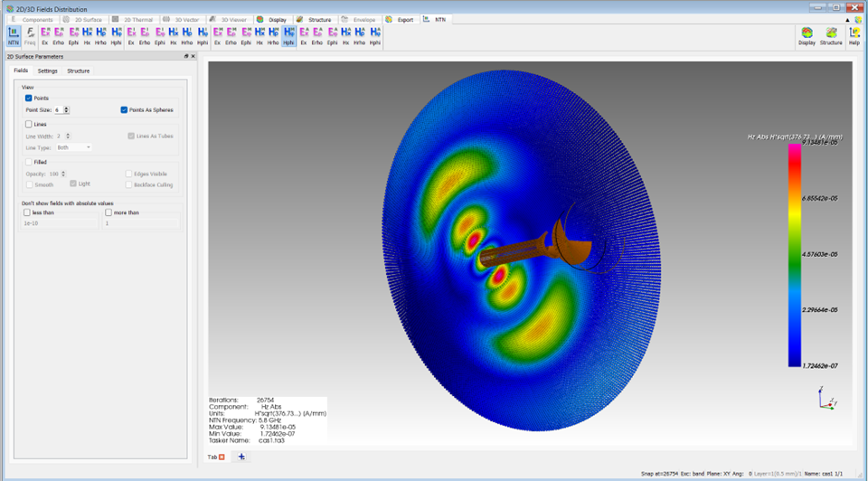
Task: Toggle Points As Spheres checkbox
Action: tap(124, 110)
